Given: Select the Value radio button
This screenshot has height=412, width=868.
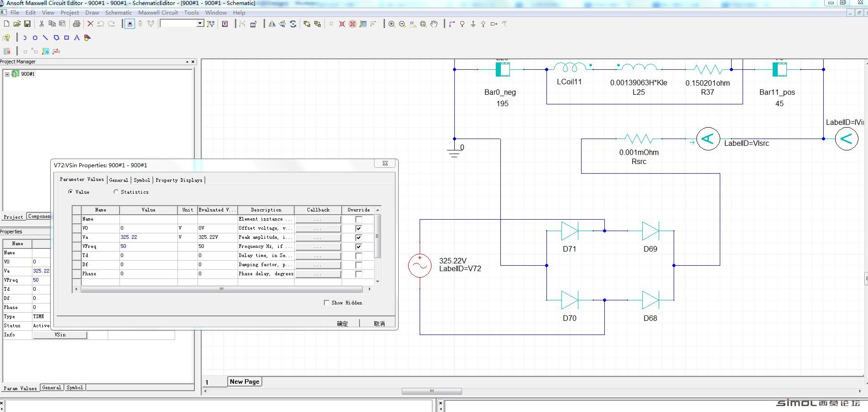Looking at the screenshot, I should coord(70,192).
